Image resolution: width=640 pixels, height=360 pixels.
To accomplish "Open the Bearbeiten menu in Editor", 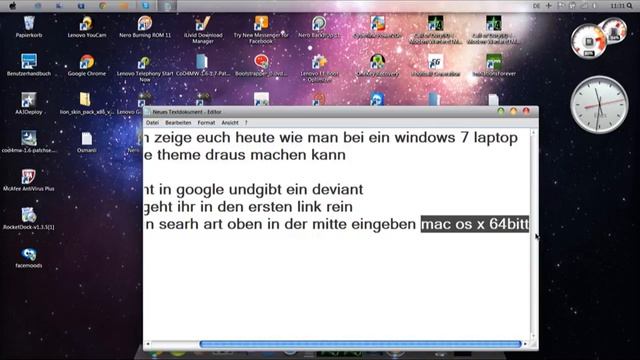I will (178, 122).
